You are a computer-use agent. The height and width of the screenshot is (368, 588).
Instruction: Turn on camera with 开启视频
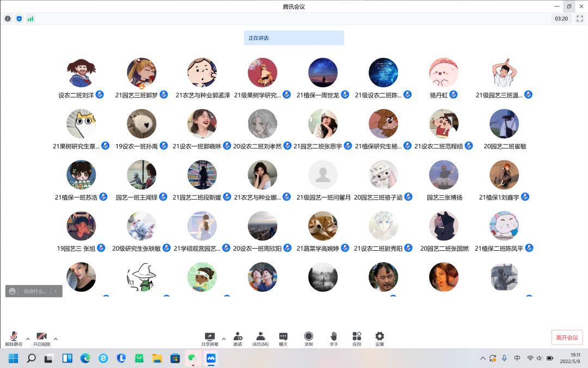(41, 339)
